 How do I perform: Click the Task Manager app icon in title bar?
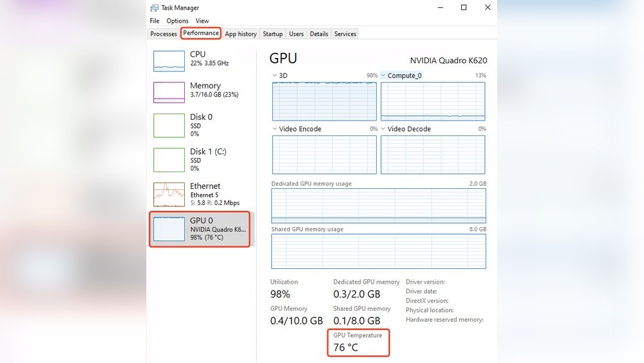click(x=155, y=8)
